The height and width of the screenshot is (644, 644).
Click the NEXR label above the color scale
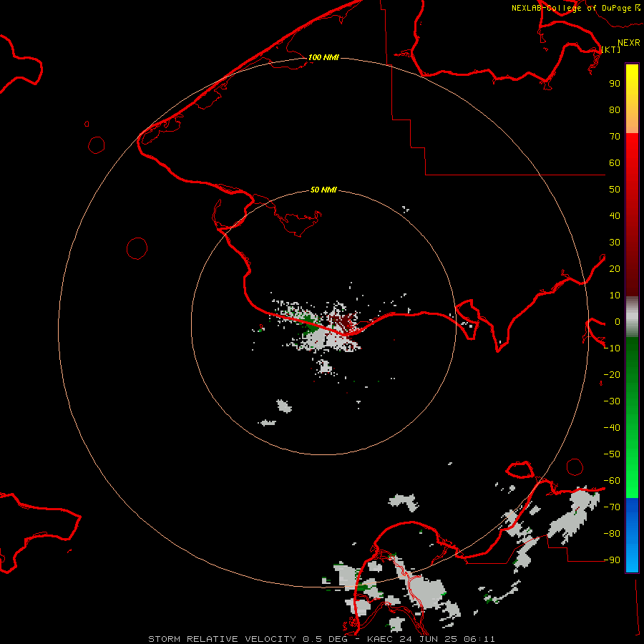coord(628,43)
